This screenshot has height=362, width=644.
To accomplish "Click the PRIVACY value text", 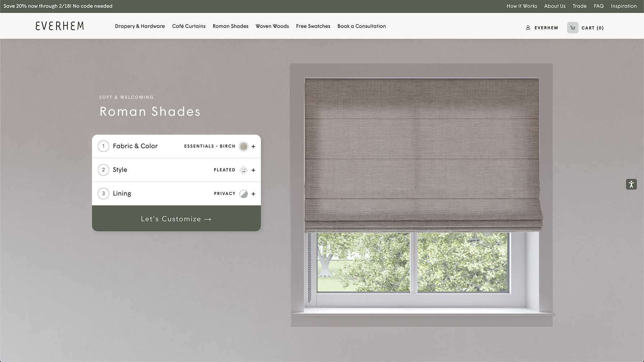I will click(x=225, y=194).
